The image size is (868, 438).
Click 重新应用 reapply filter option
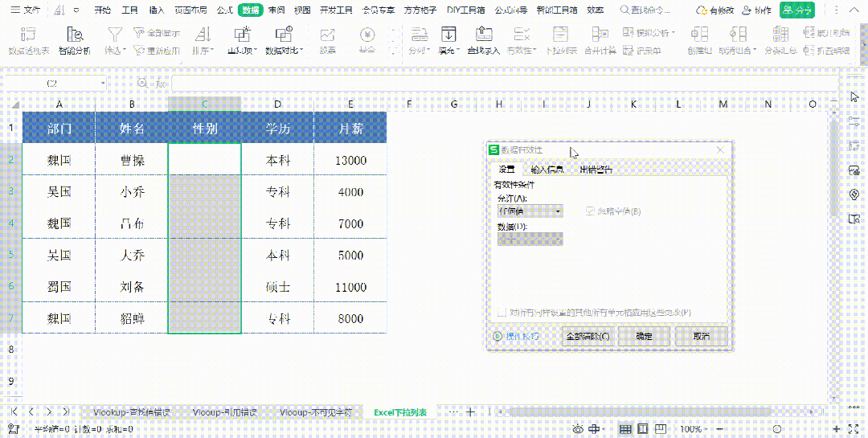tap(157, 51)
